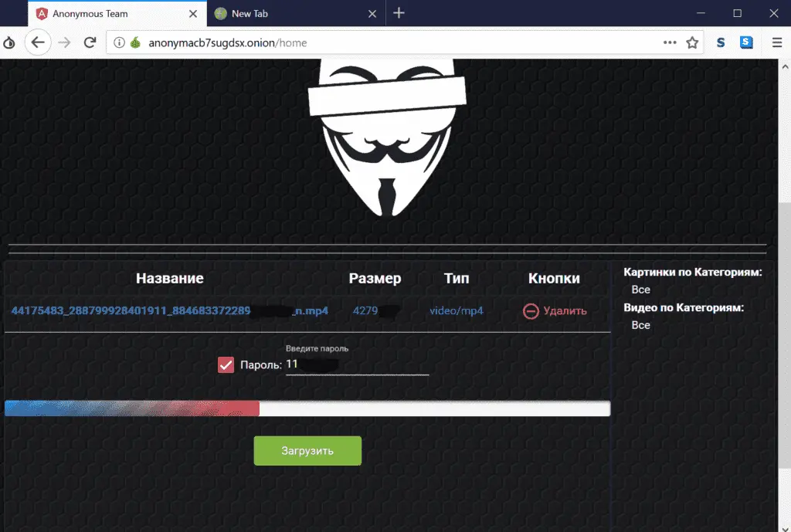Screen dimensions: 791x532
Task: Click the browser back arrow button
Action: pos(37,42)
